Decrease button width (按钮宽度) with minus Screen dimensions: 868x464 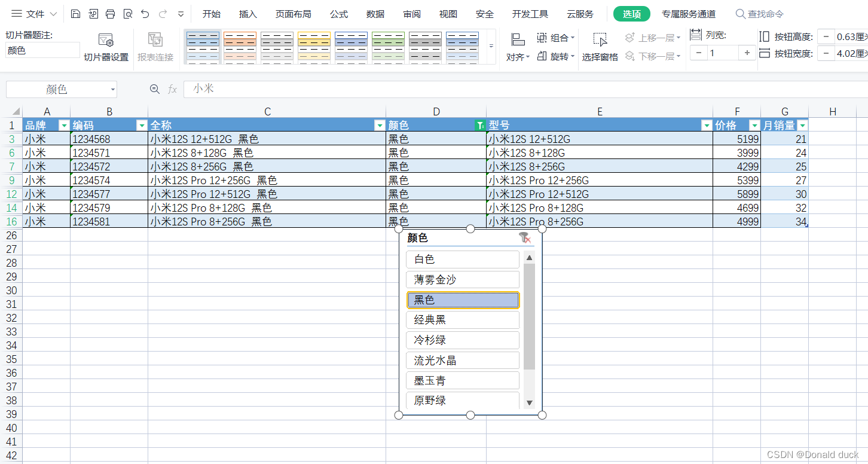[x=826, y=54]
